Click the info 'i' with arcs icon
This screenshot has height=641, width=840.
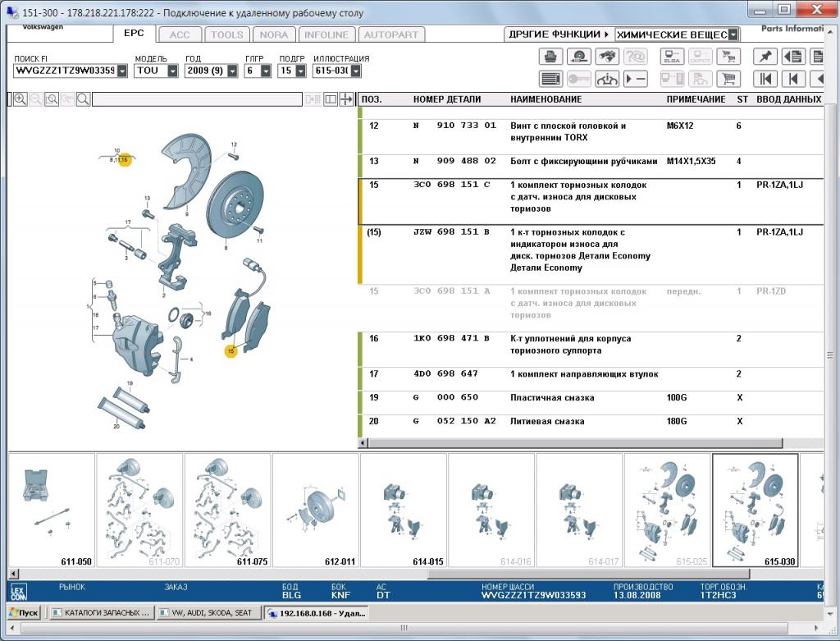[607, 80]
